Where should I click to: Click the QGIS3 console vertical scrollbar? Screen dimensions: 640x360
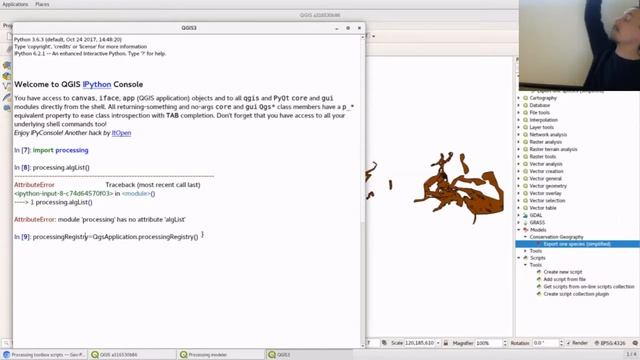(x=362, y=190)
